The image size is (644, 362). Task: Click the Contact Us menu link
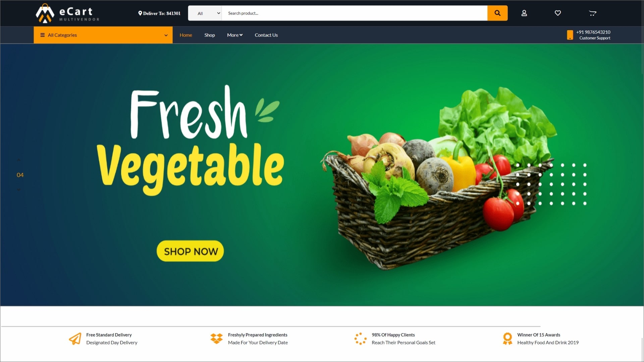(266, 35)
